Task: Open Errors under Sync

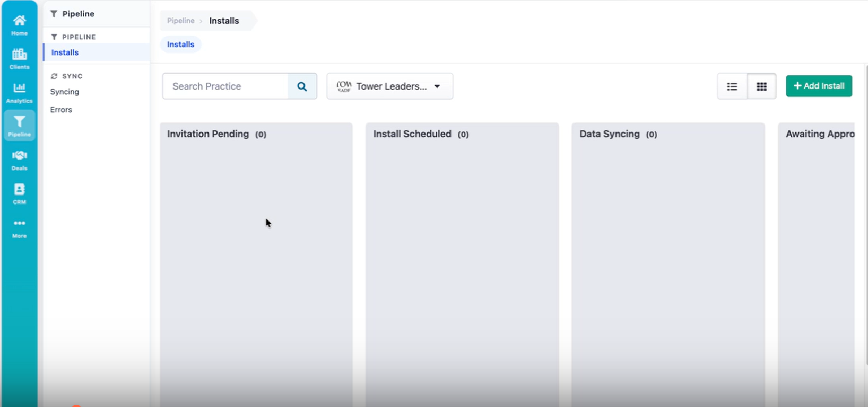Action: (x=61, y=110)
